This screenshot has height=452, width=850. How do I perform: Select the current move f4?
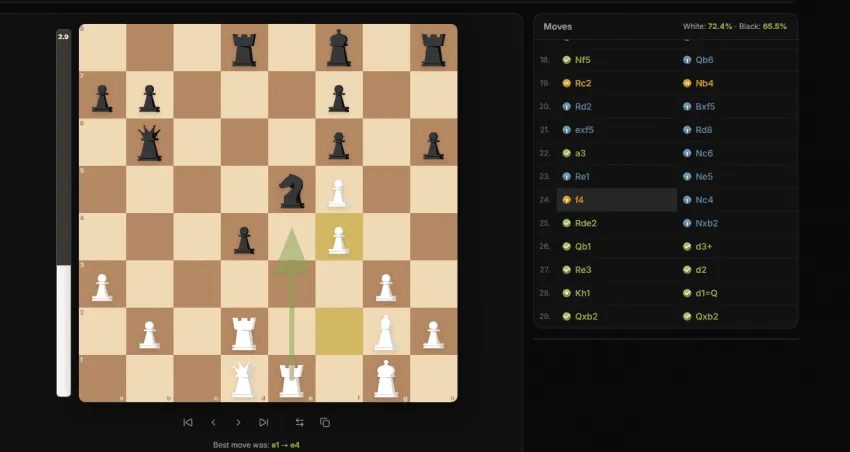point(616,200)
